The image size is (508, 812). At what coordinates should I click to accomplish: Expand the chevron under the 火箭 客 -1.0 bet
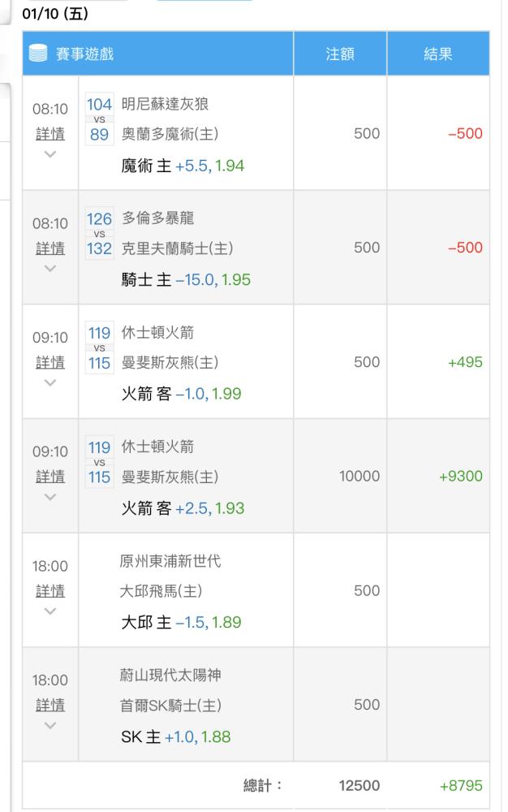(x=50, y=382)
